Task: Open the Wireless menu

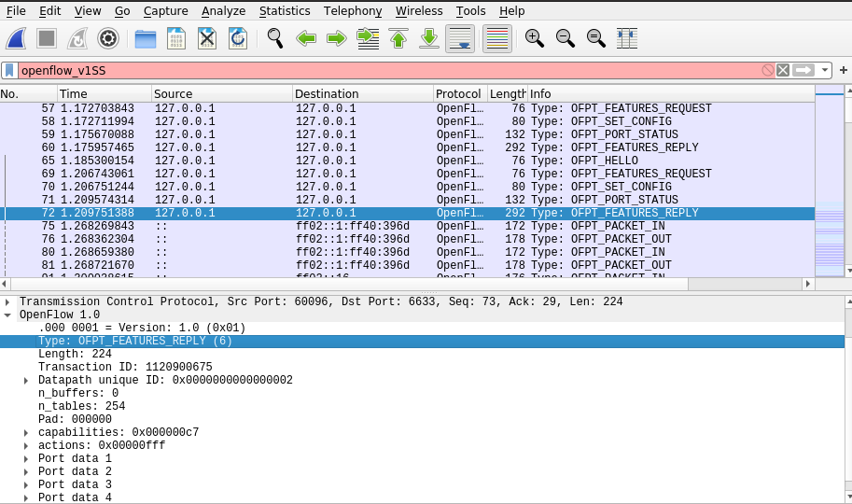Action: tap(419, 11)
